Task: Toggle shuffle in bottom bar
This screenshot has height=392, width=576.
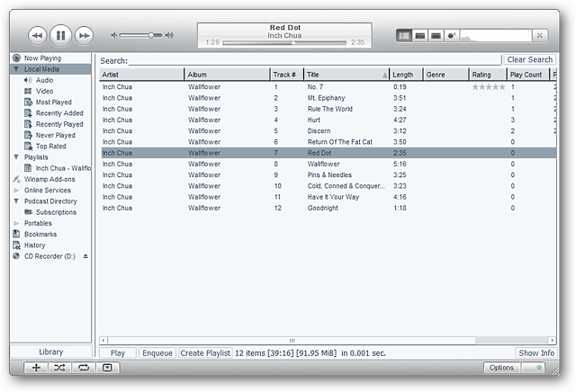Action: point(59,368)
